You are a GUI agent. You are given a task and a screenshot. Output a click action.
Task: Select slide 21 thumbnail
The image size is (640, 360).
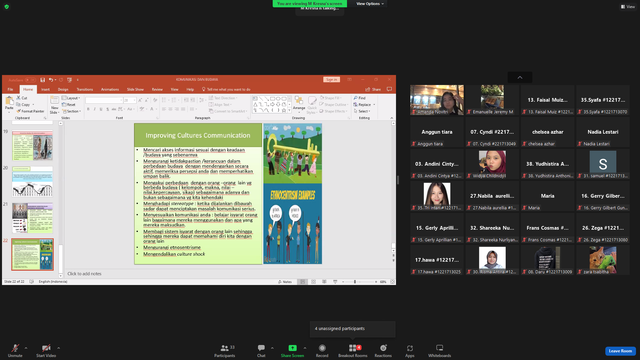[x=32, y=218]
